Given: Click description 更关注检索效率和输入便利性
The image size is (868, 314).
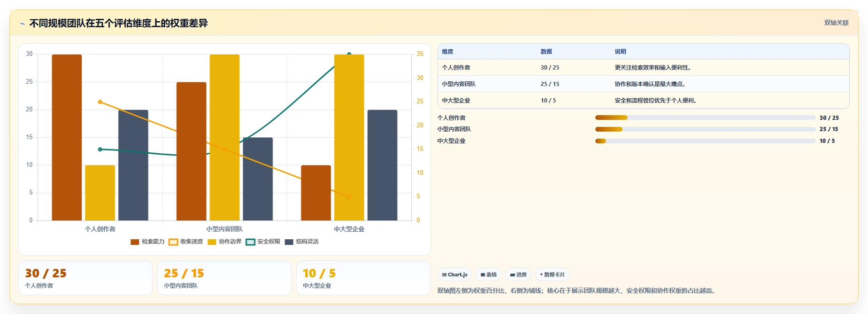Looking at the screenshot, I should 653,68.
